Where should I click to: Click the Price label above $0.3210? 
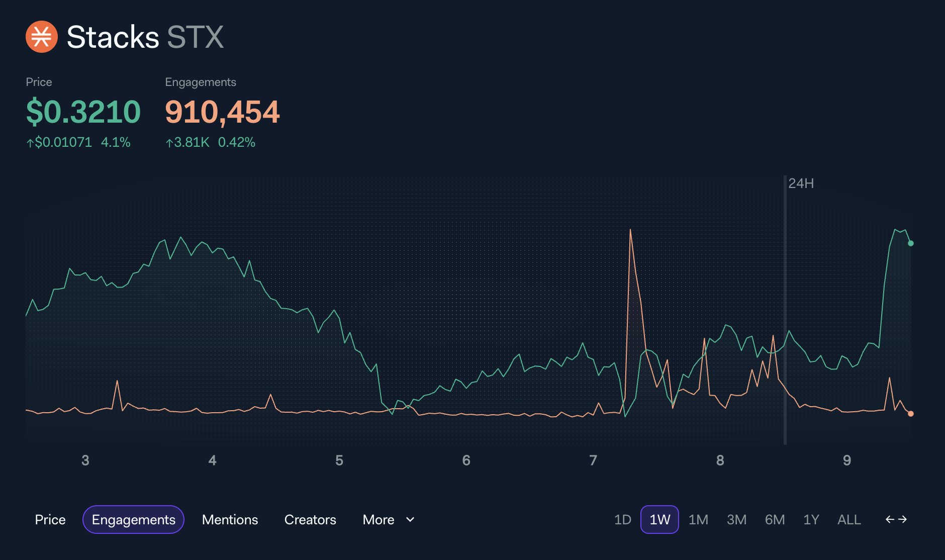click(x=39, y=82)
